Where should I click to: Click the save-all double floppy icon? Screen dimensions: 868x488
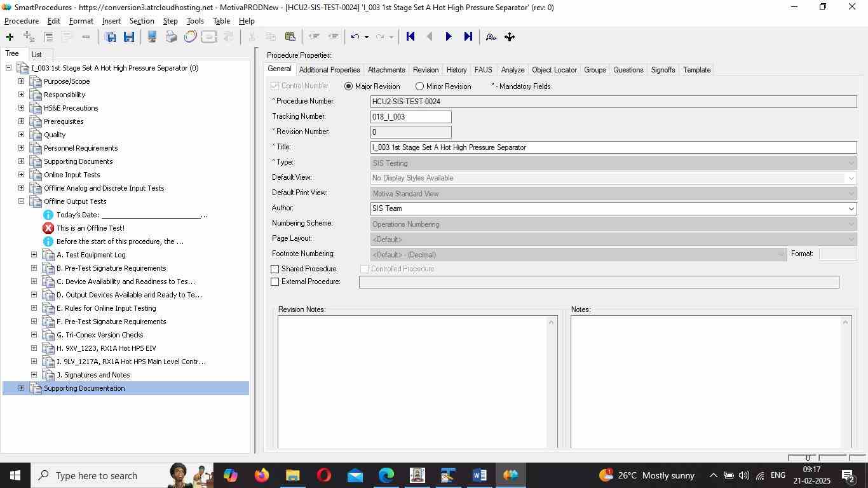tap(110, 37)
